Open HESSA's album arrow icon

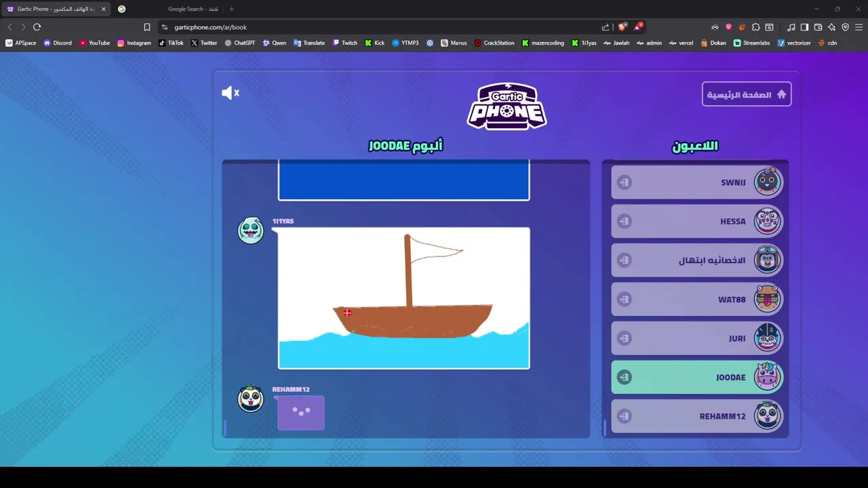(625, 221)
